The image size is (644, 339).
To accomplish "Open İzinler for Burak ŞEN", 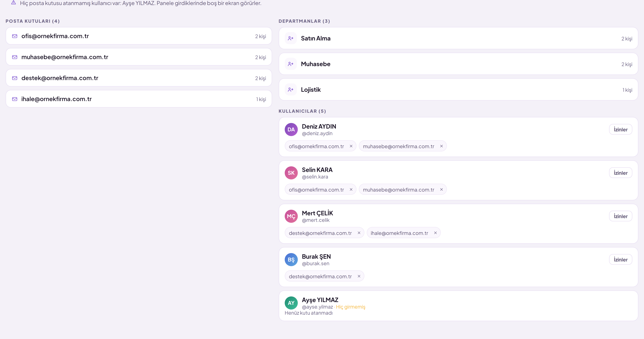I will 620,259.
